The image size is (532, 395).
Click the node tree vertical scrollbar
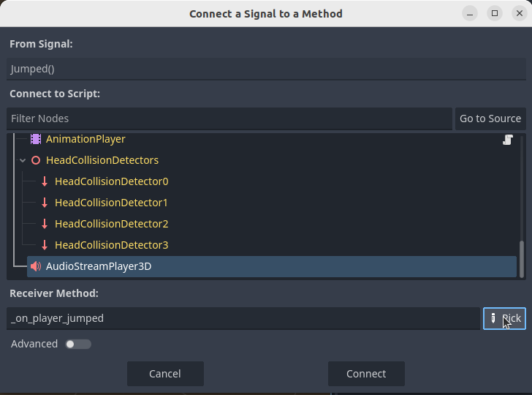pyautogui.click(x=522, y=259)
